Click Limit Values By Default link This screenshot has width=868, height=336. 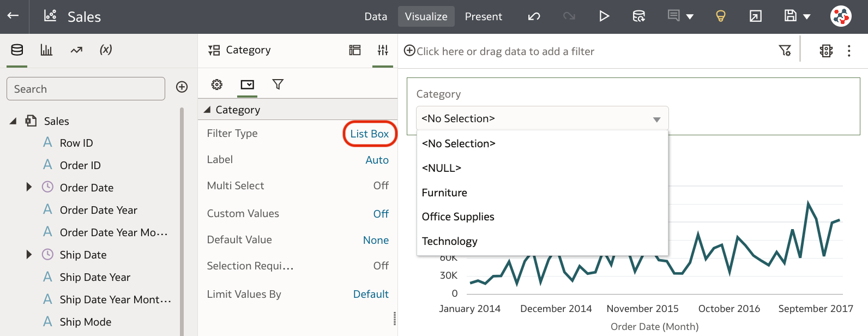371,295
